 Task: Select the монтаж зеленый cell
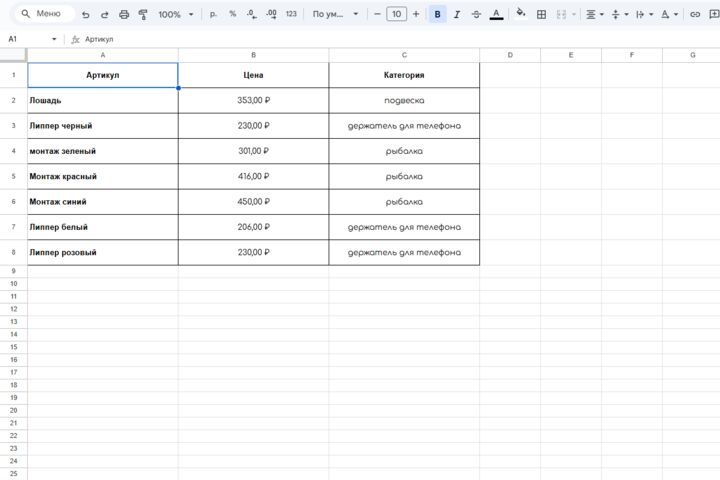pos(103,151)
